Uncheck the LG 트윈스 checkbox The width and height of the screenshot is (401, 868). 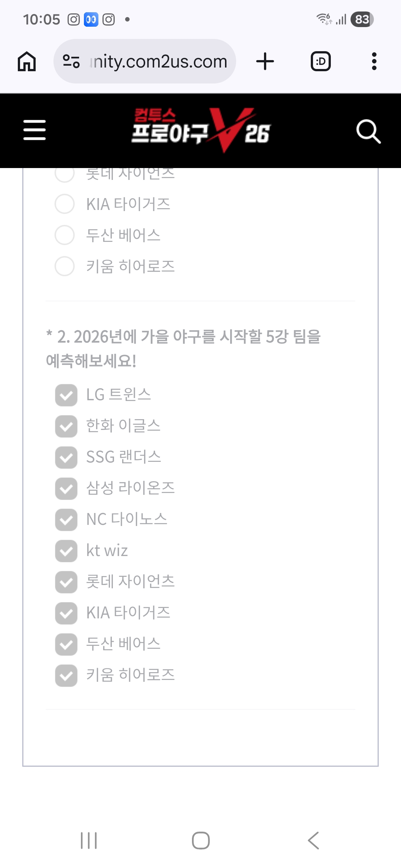click(66, 395)
